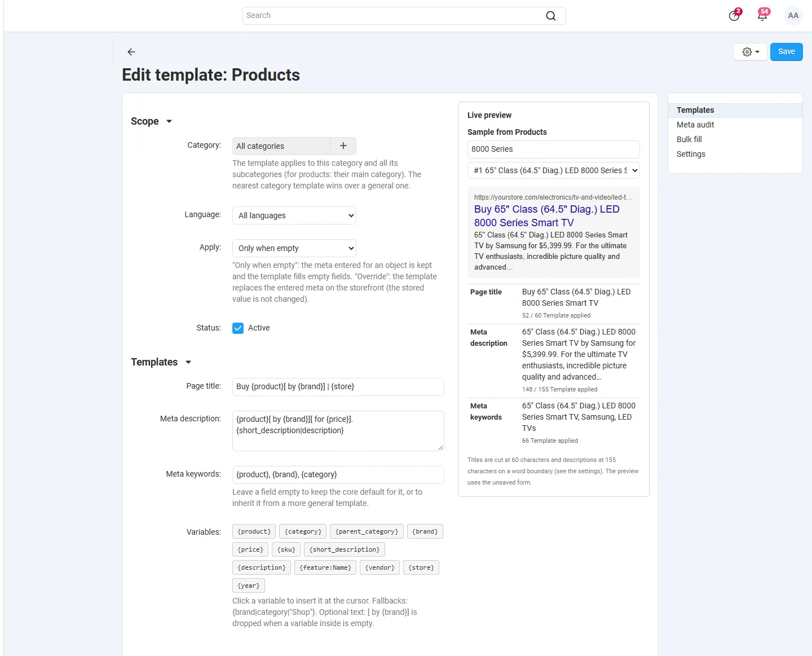Click the '148 / 155 Template applied' text
This screenshot has height=656, width=812.
tap(559, 390)
